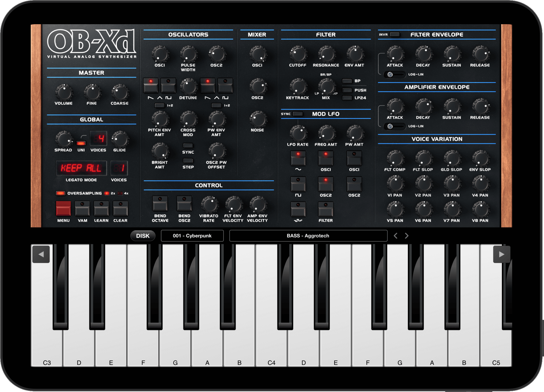Select the OSC1 pulse waveform button
Viewport: 544px width, 392px height.
168,86
